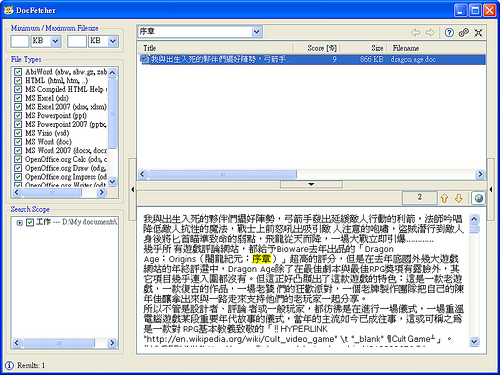Open the minimum filesize KB unit dropdown

pyautogui.click(x=55, y=41)
